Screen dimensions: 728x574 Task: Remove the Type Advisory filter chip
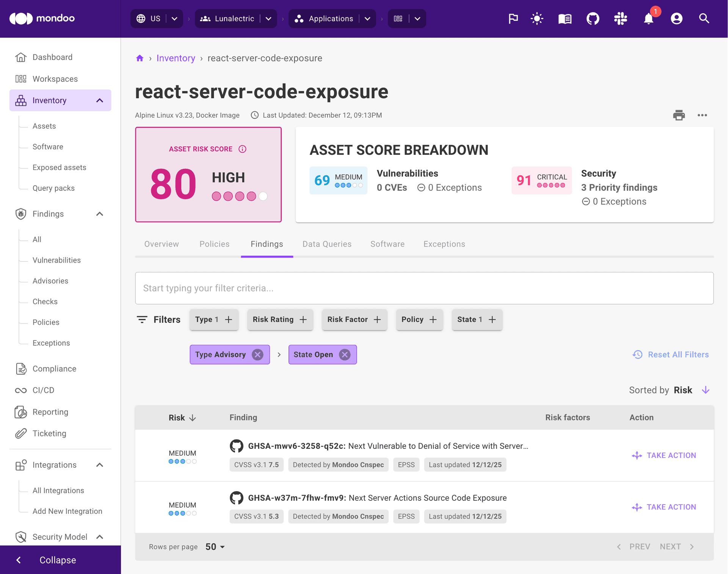[x=257, y=354]
